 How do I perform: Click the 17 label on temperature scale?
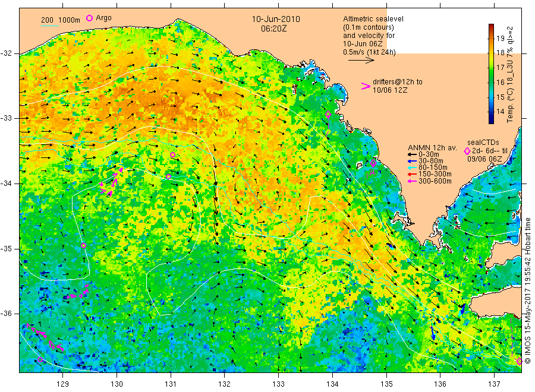(500, 68)
